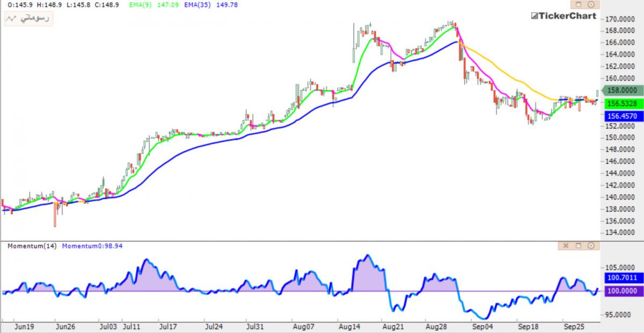644x333 pixels.
Task: Open the رسوماتي drawings button
Action: pos(28,18)
